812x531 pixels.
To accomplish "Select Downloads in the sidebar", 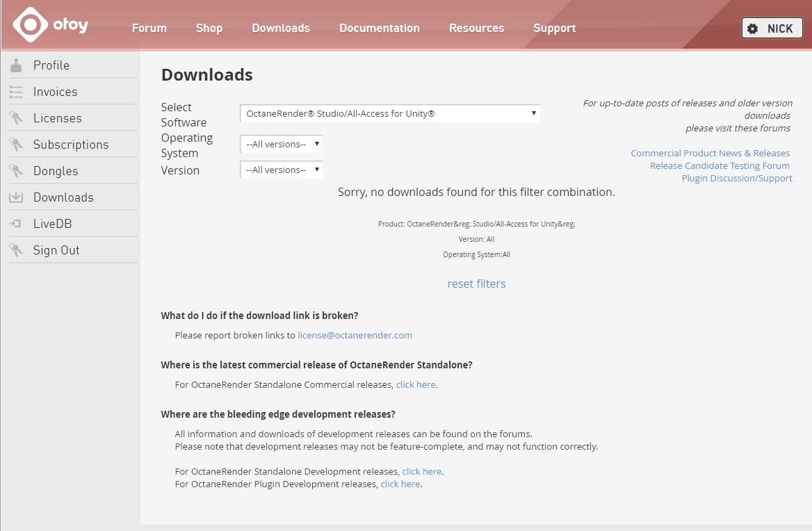I will [x=64, y=197].
